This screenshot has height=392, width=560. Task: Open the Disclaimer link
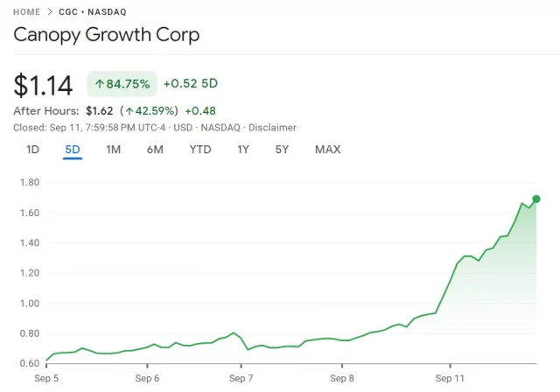coord(271,127)
